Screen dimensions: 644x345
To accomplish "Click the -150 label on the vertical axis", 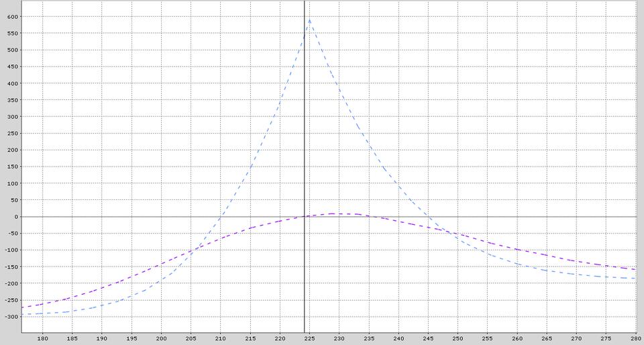I will (x=13, y=266).
